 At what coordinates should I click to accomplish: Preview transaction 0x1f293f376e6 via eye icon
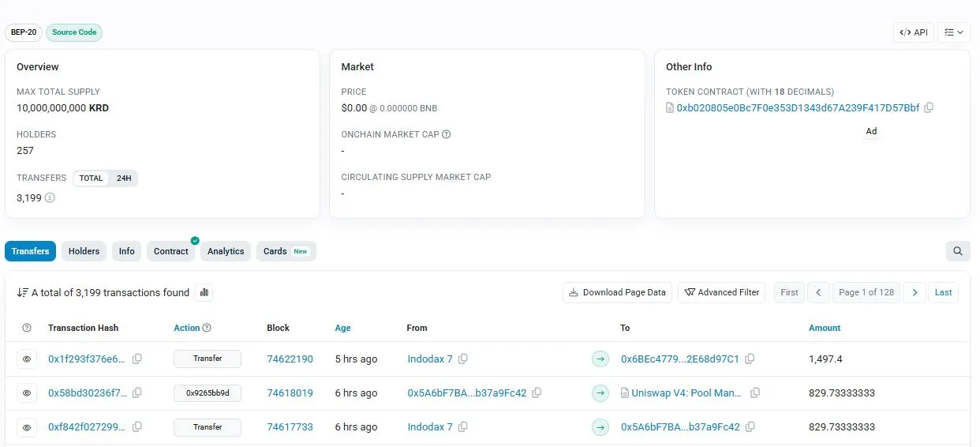[27, 359]
